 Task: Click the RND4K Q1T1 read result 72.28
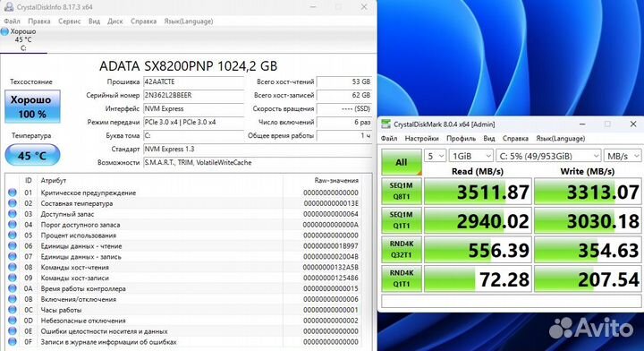coord(478,278)
